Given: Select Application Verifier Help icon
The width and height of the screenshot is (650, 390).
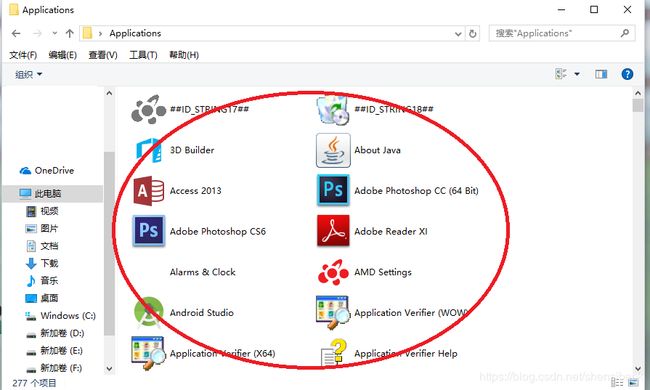Looking at the screenshot, I should pos(333,354).
